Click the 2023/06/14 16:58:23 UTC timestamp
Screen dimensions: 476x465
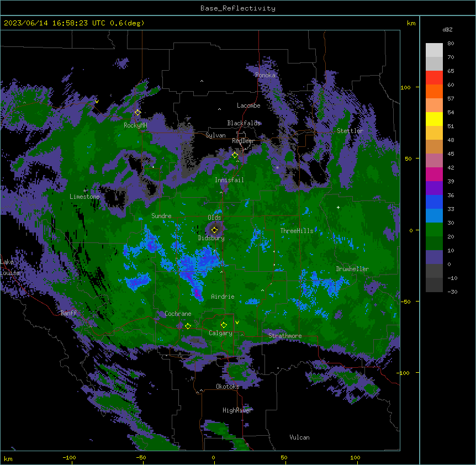coord(55,23)
